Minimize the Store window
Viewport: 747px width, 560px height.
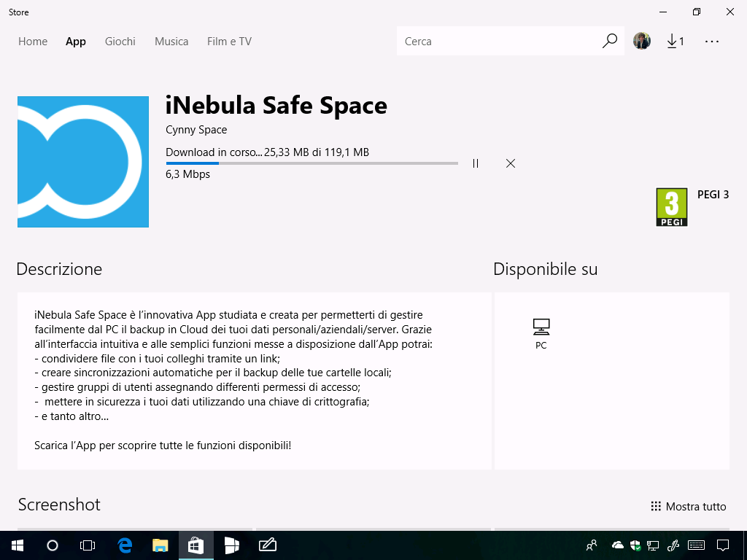pos(663,12)
